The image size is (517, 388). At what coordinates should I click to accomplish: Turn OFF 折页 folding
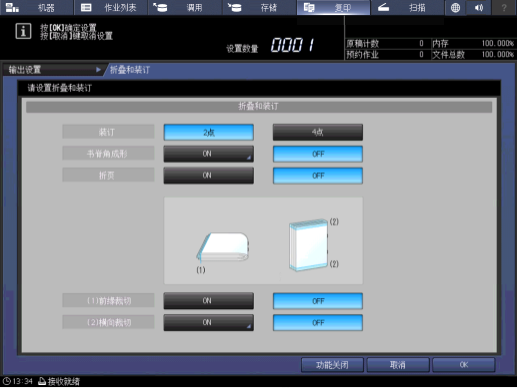318,176
